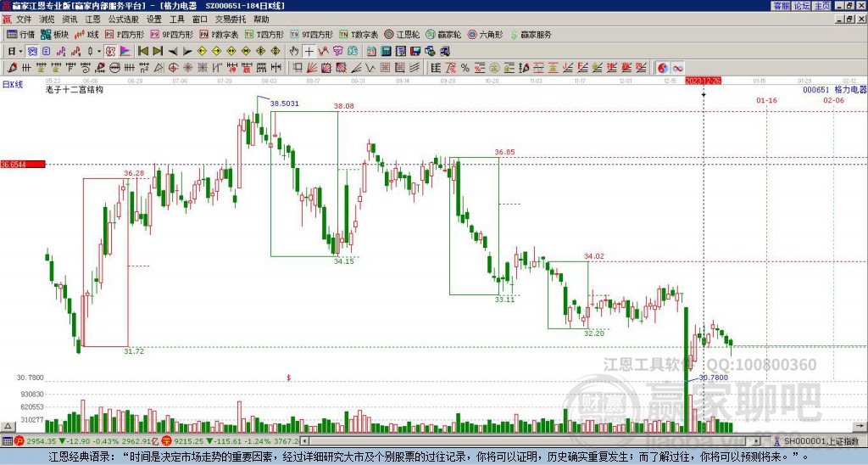868x465 pixels.
Task: Open the 交易委托 menu
Action: tap(231, 20)
